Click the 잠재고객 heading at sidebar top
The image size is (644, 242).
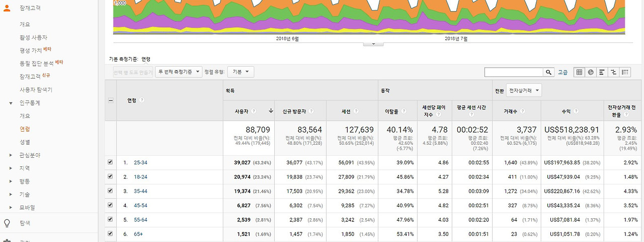pos(30,8)
